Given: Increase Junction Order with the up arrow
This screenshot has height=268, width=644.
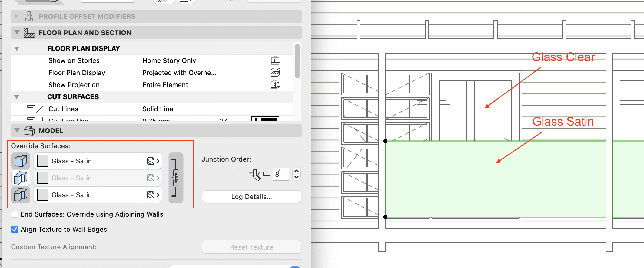Looking at the screenshot, I should tap(297, 171).
